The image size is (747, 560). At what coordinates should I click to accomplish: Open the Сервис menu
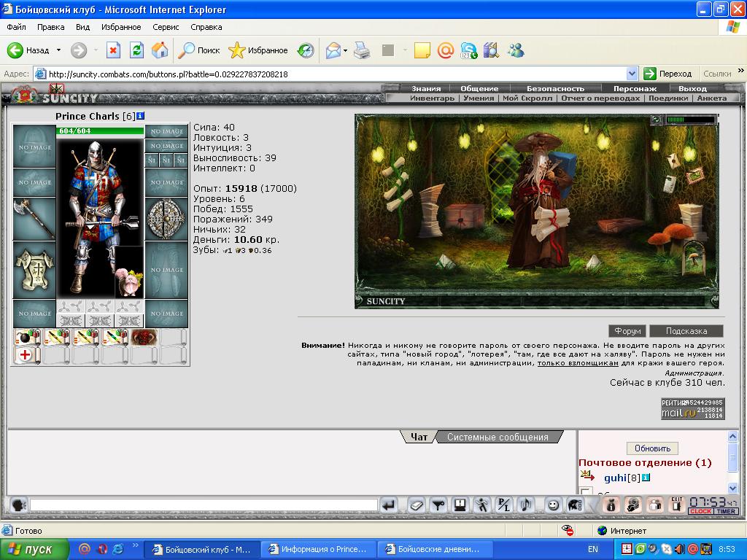(166, 27)
